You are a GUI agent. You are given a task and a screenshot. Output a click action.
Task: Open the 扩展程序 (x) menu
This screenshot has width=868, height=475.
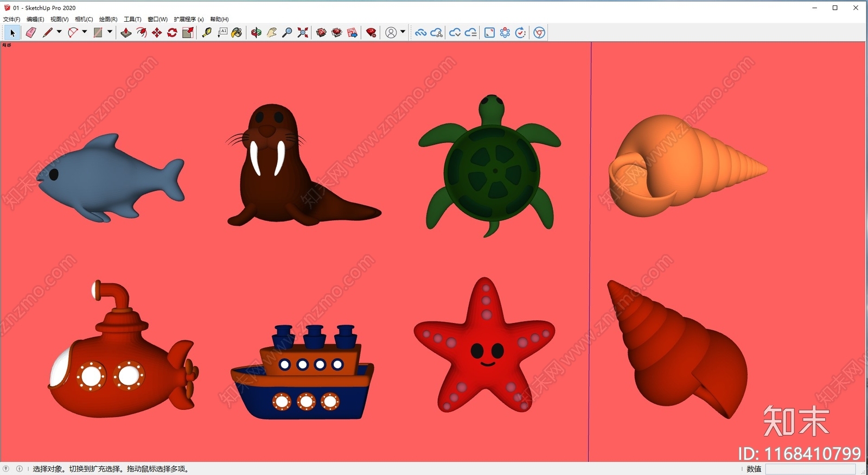(x=189, y=19)
